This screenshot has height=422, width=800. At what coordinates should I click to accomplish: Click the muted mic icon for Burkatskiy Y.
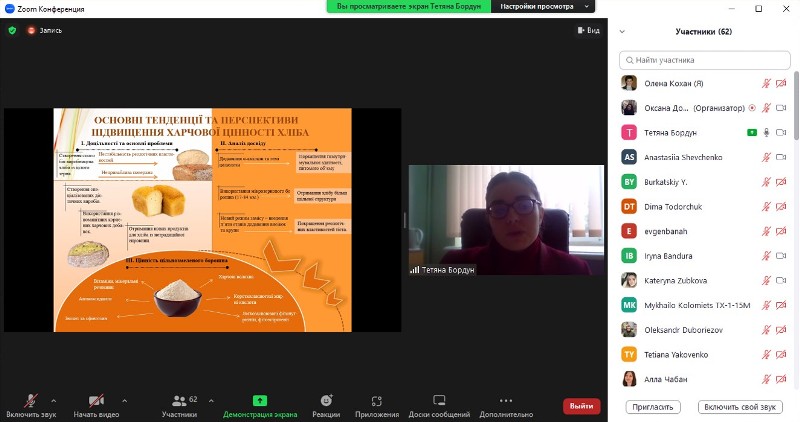(766, 182)
